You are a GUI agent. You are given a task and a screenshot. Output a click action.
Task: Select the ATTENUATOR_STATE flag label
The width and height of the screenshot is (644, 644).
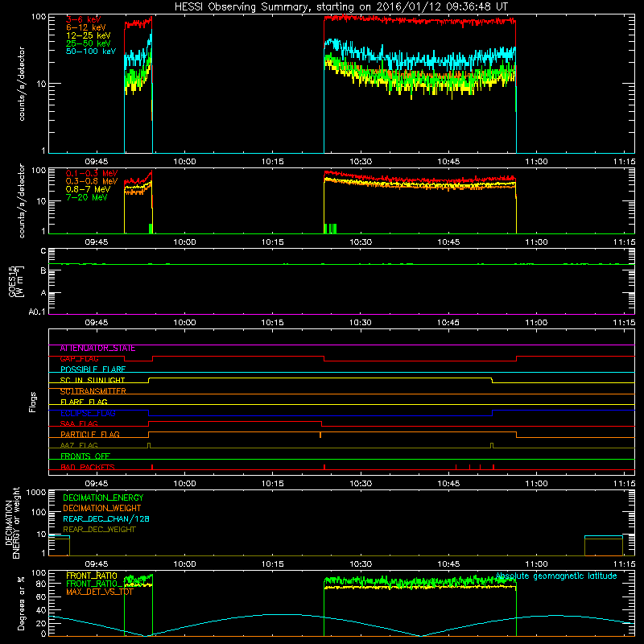(x=97, y=349)
